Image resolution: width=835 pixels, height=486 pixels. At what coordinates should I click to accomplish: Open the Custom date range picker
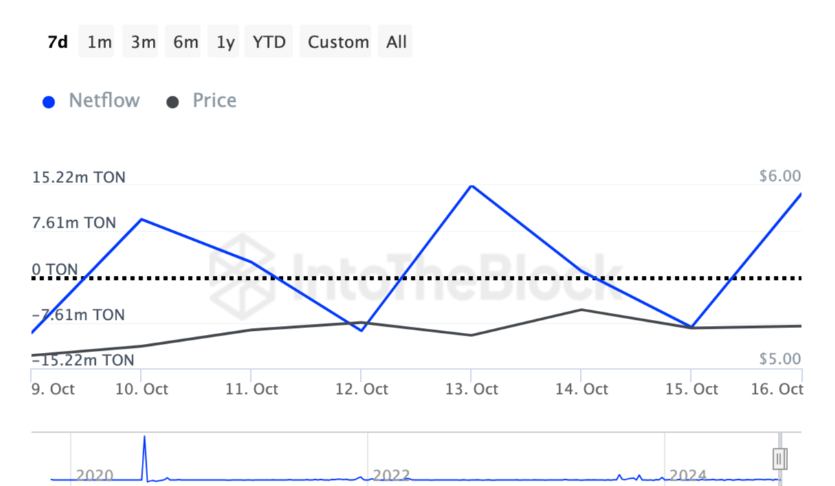coord(338,42)
